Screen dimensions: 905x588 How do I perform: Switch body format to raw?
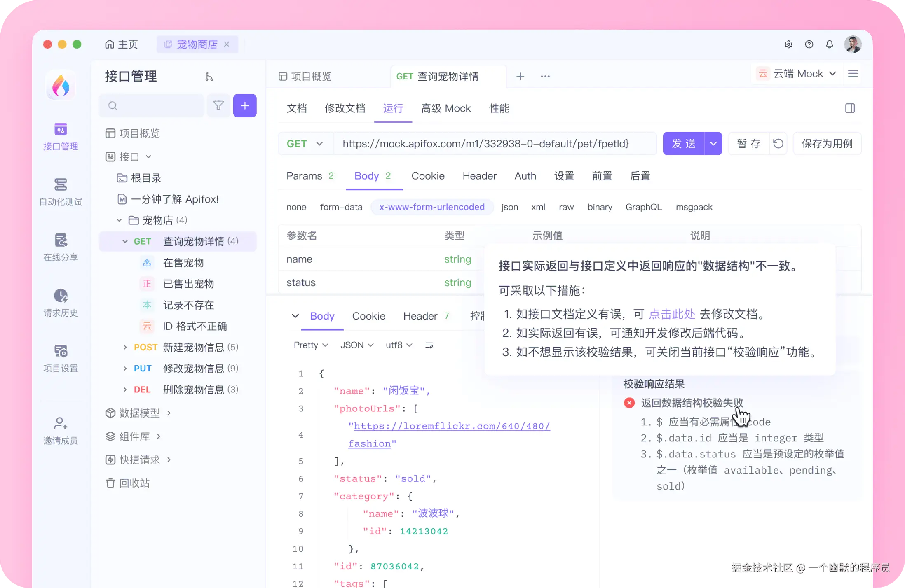coord(566,207)
